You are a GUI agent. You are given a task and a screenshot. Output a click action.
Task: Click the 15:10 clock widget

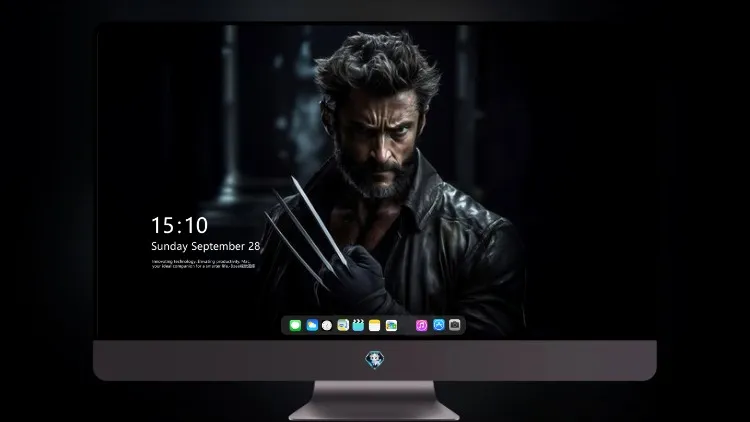point(179,225)
